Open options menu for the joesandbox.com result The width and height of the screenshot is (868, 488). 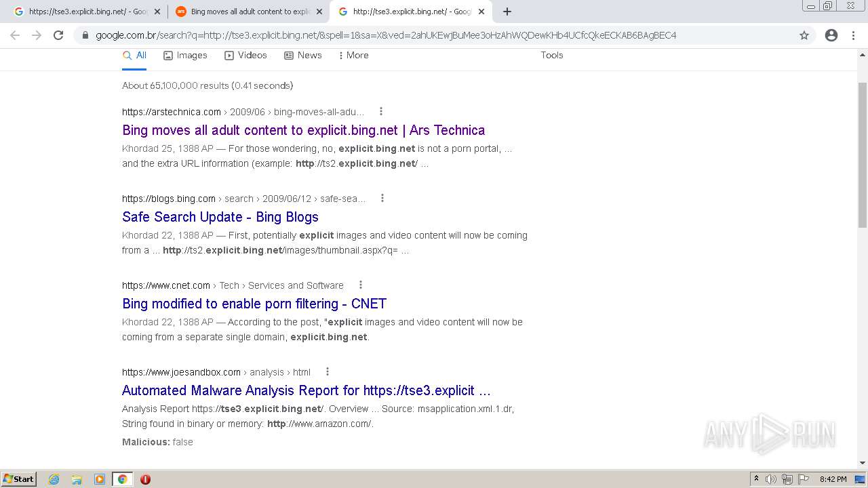(328, 371)
